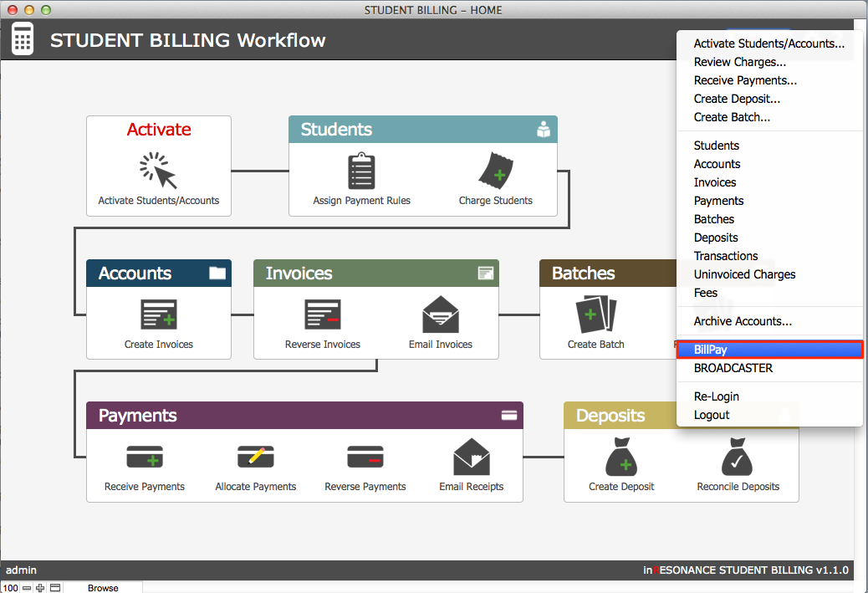
Task: Choose Logout from the menu
Action: point(712,415)
